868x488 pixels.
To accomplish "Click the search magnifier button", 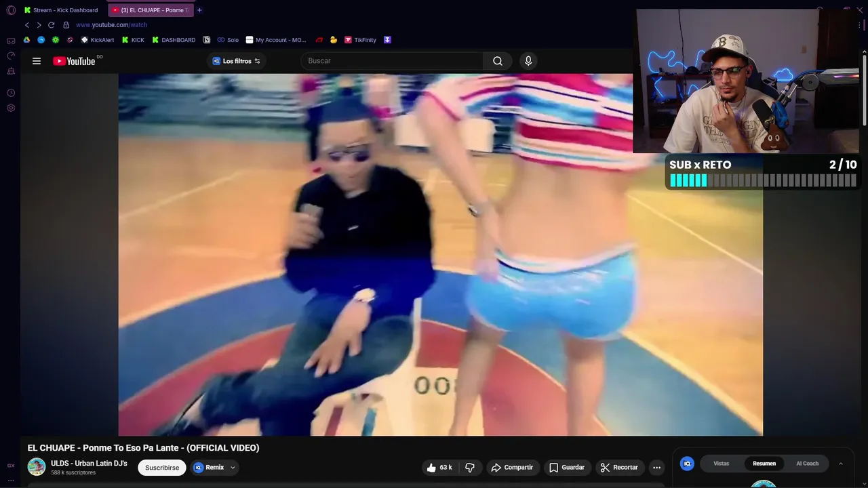I will click(498, 61).
